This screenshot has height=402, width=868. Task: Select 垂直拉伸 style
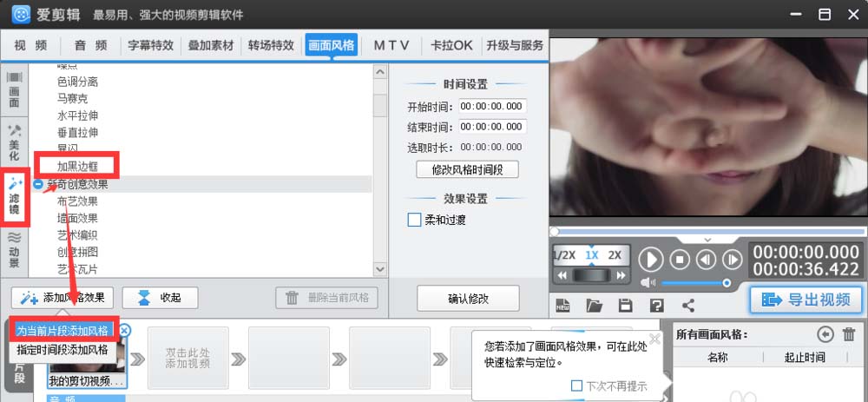pyautogui.click(x=77, y=132)
